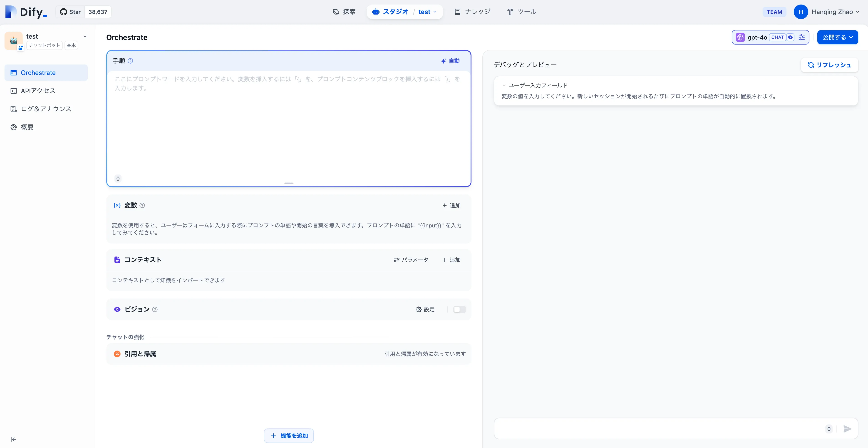Click the send message arrow icon
Image resolution: width=868 pixels, height=448 pixels.
[847, 429]
